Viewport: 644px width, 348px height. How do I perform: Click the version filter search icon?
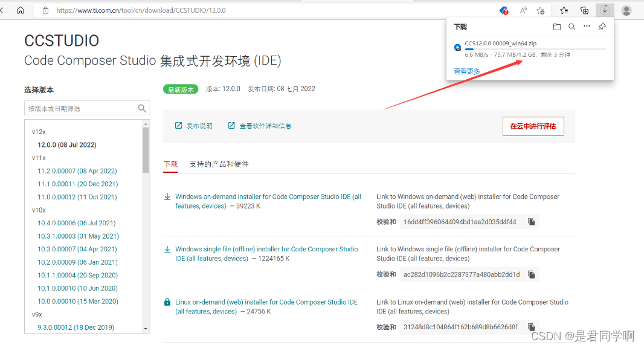[x=142, y=109]
